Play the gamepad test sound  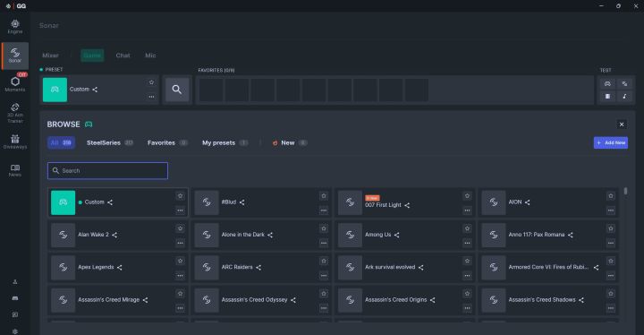click(x=607, y=83)
